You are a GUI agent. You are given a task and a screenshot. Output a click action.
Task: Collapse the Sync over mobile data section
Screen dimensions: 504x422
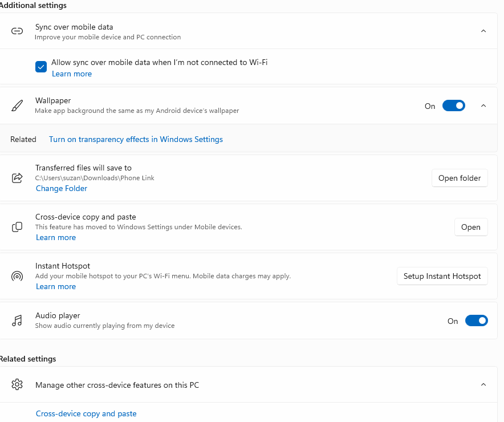coord(483,31)
